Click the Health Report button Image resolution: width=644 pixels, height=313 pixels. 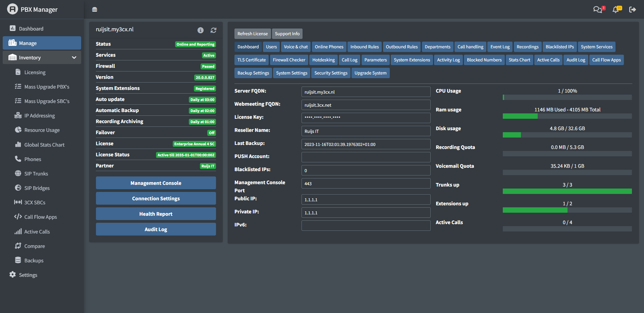point(156,214)
